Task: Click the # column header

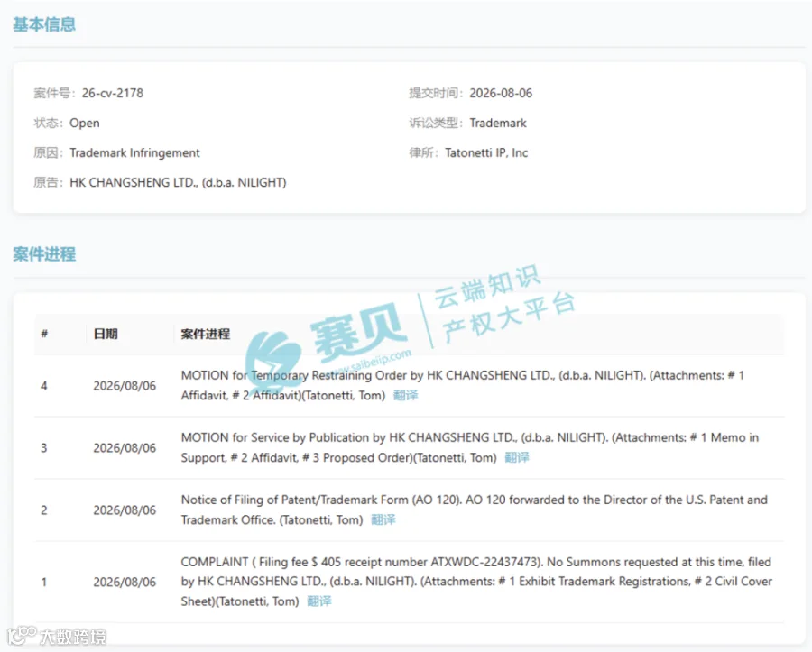Action: 44,334
